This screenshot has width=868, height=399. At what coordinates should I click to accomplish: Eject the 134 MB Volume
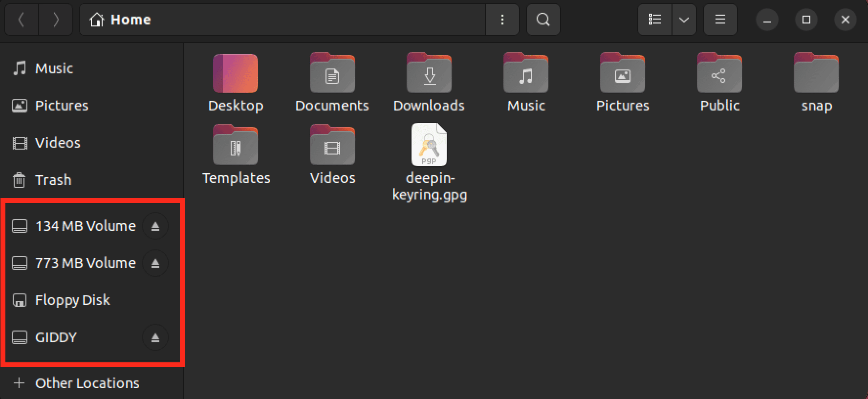point(155,226)
